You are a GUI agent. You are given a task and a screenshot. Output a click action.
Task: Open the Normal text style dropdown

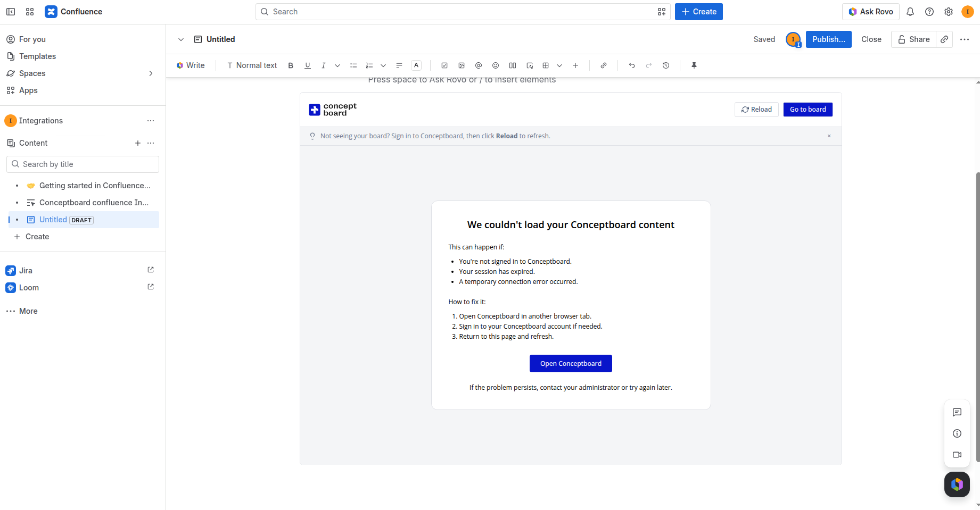click(252, 65)
